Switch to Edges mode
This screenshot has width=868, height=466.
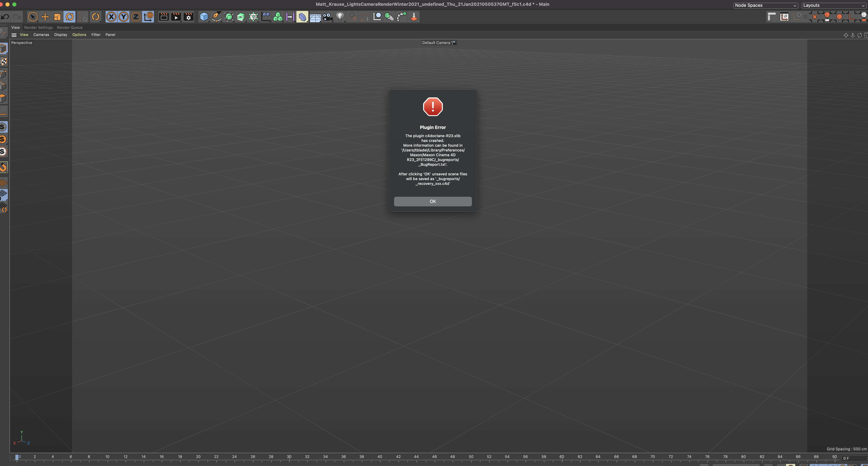click(3, 86)
